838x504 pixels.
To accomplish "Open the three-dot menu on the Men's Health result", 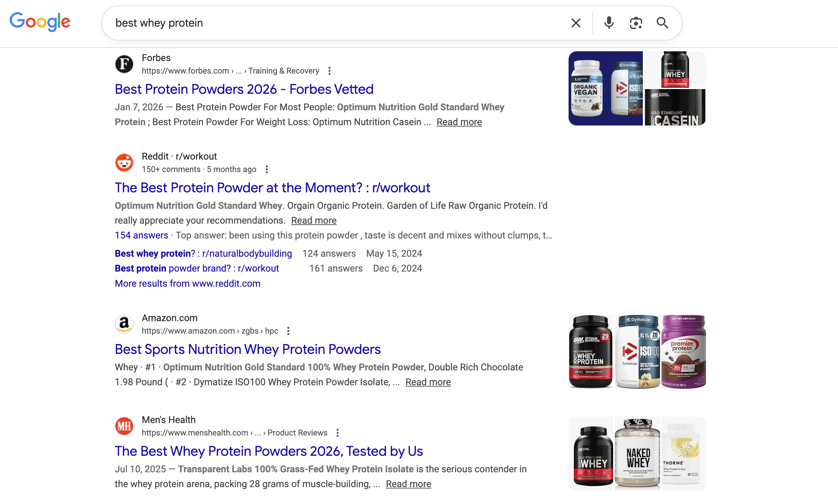I will 338,433.
